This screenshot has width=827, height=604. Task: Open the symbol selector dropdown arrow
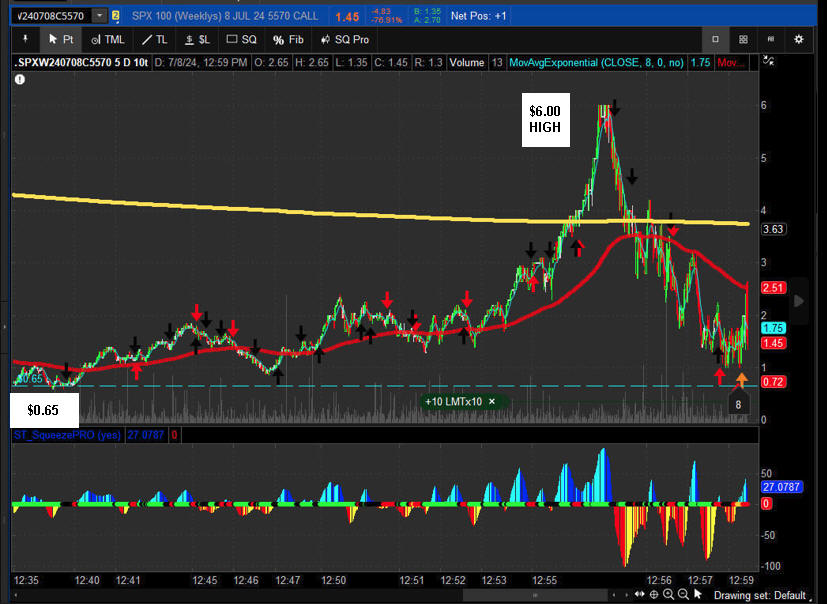pos(99,16)
